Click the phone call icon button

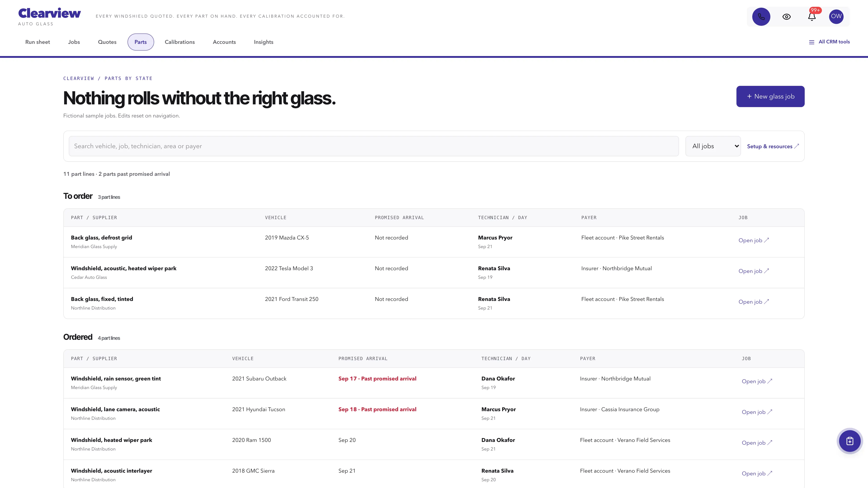click(761, 16)
